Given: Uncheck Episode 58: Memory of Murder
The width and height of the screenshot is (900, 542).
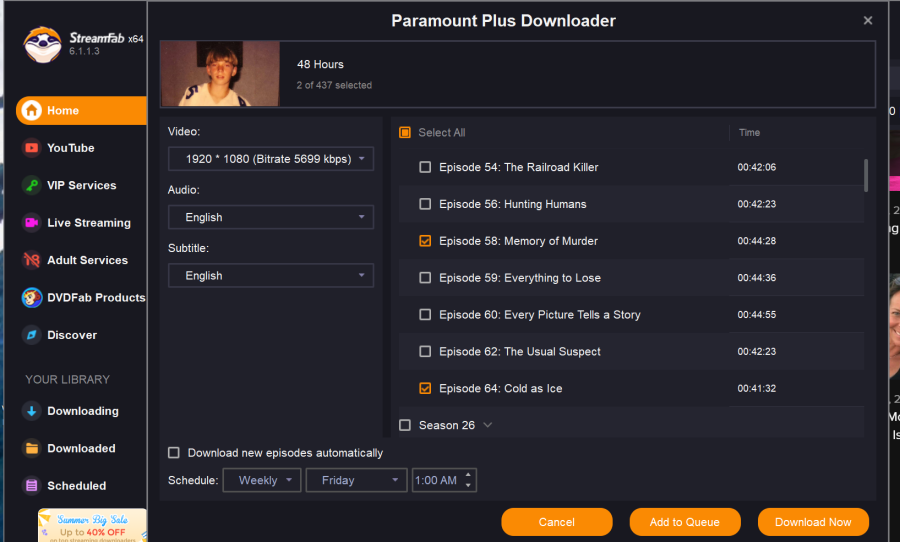Looking at the screenshot, I should coord(425,241).
